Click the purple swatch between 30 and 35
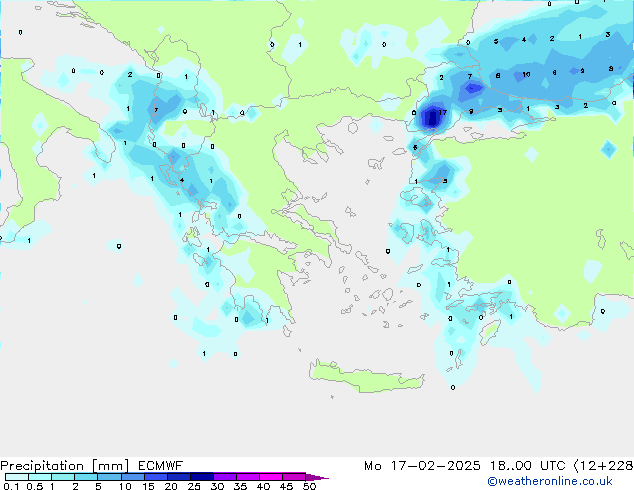The height and width of the screenshot is (490, 634). (x=225, y=477)
